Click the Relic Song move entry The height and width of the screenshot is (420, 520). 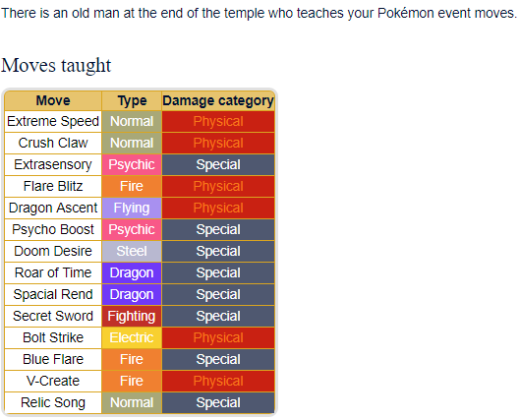(x=53, y=402)
